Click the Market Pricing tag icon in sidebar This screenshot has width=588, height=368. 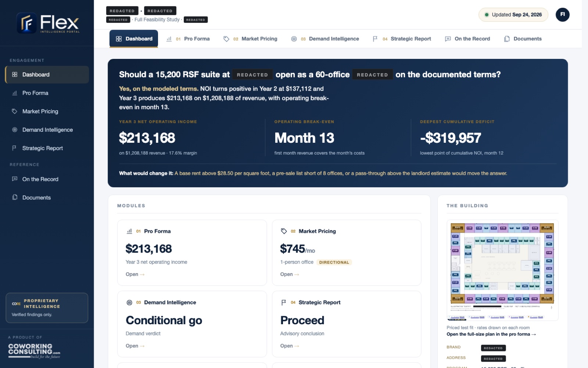coord(15,111)
